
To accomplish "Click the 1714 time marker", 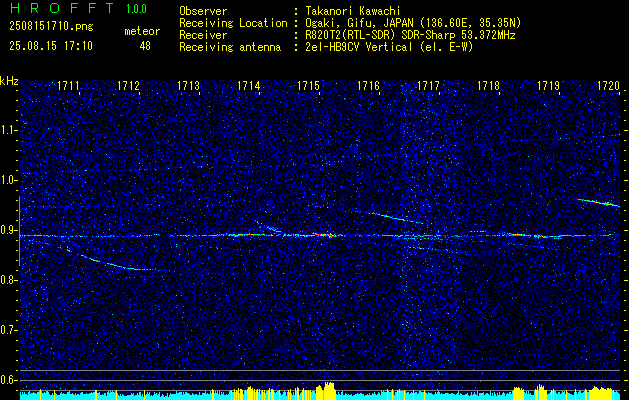I will [x=248, y=85].
